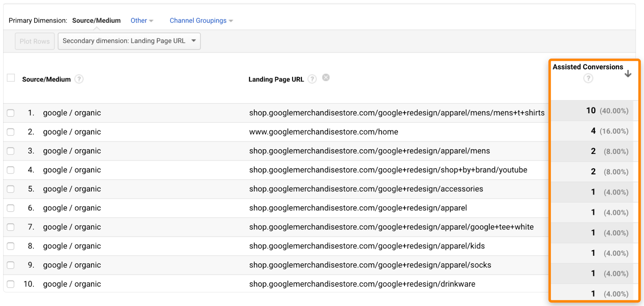Viewport: 644px width, 306px height.
Task: Click the Plot Rows button
Action: [35, 41]
